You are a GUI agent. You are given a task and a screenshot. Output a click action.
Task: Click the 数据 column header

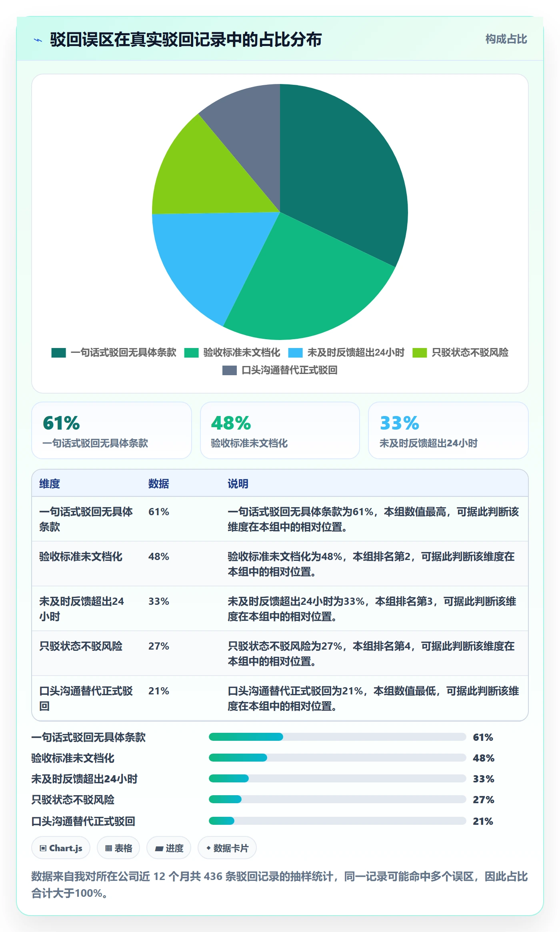click(159, 484)
